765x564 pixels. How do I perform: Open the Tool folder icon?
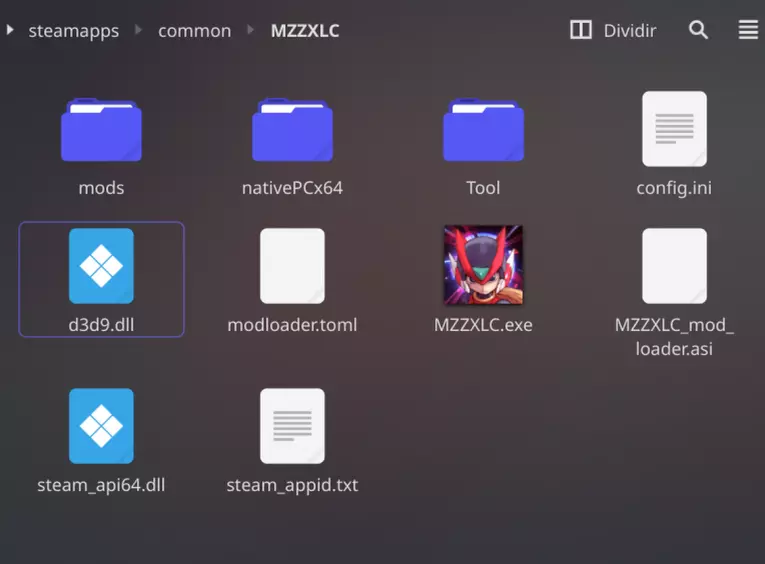(483, 130)
